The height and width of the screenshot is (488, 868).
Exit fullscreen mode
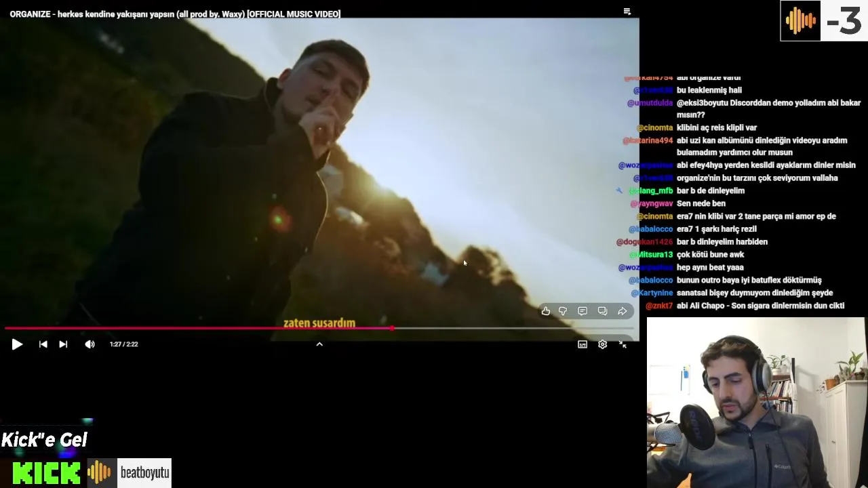pos(623,344)
